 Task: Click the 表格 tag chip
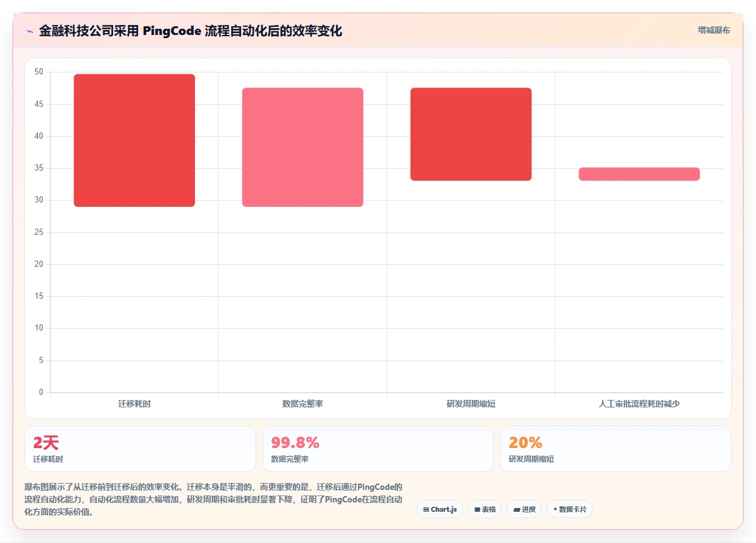point(485,509)
